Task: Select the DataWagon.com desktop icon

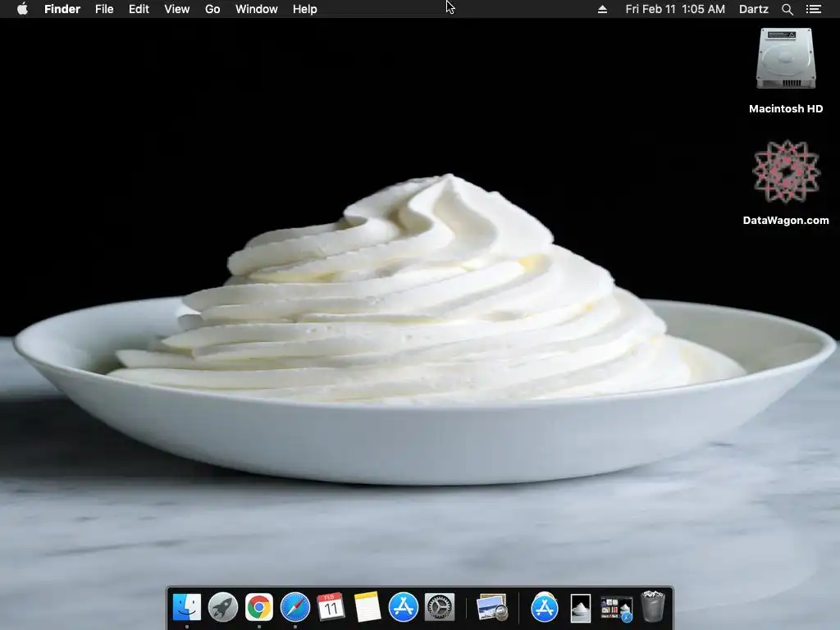Action: pyautogui.click(x=785, y=183)
